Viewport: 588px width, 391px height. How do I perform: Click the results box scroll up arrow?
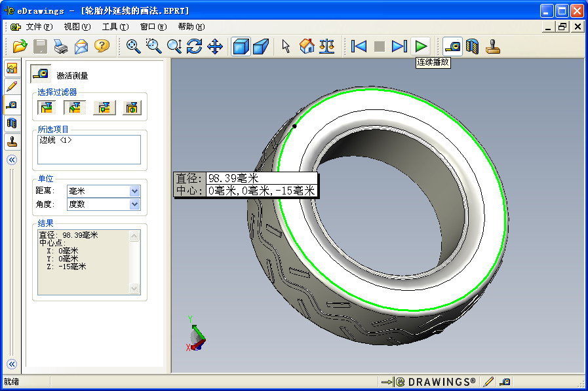click(x=134, y=236)
